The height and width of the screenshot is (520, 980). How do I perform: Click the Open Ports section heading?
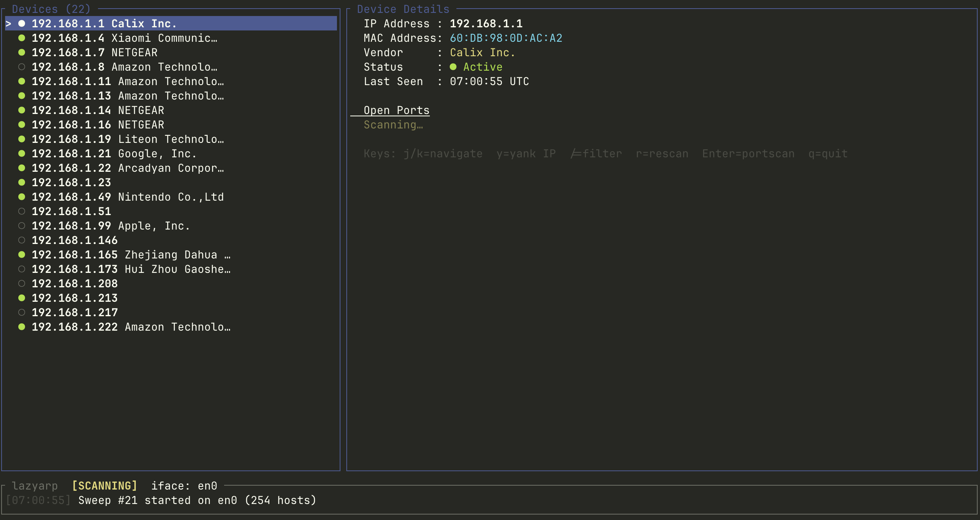pyautogui.click(x=396, y=110)
